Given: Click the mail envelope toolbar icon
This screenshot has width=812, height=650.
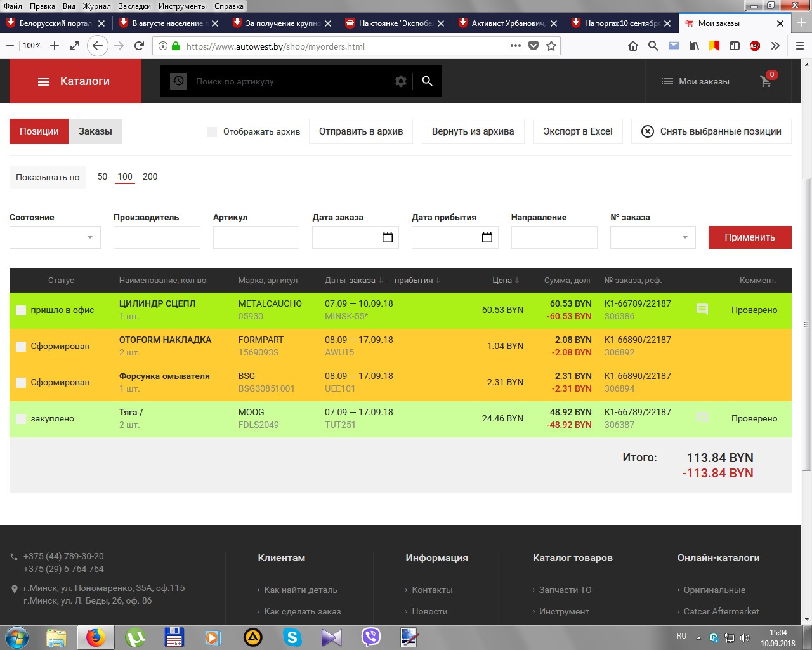Looking at the screenshot, I should click(674, 46).
